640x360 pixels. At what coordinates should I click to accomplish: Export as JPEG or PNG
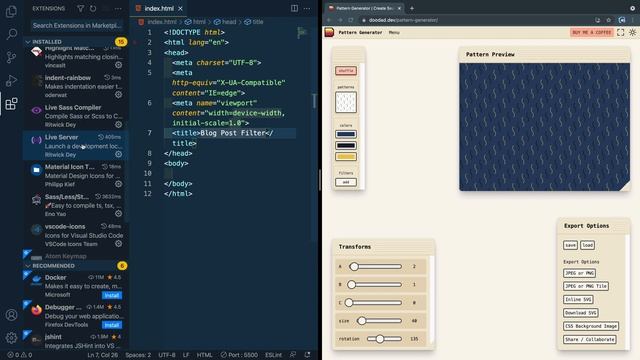click(579, 273)
